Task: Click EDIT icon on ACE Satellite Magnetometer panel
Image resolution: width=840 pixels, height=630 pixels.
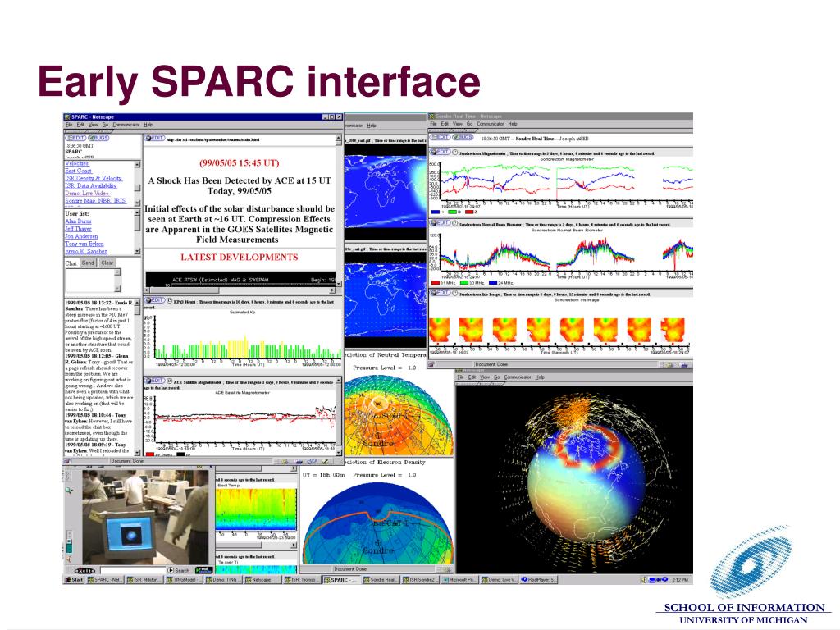Action: [155, 381]
